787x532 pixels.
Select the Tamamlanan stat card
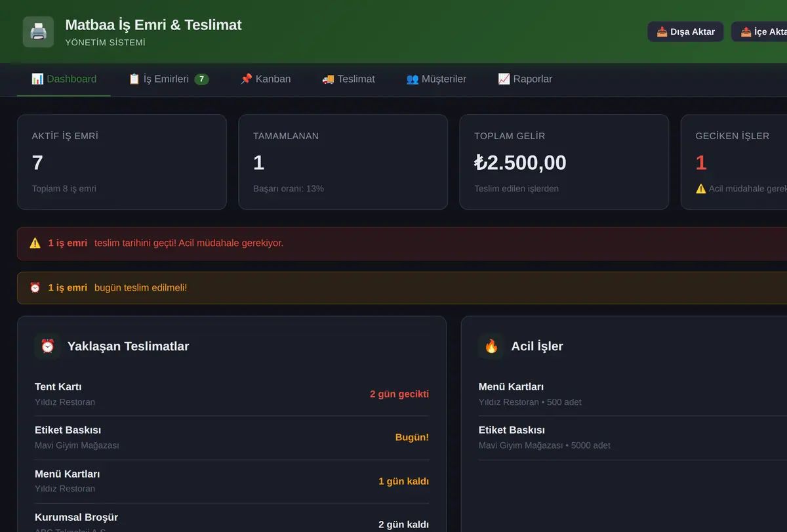pos(343,162)
